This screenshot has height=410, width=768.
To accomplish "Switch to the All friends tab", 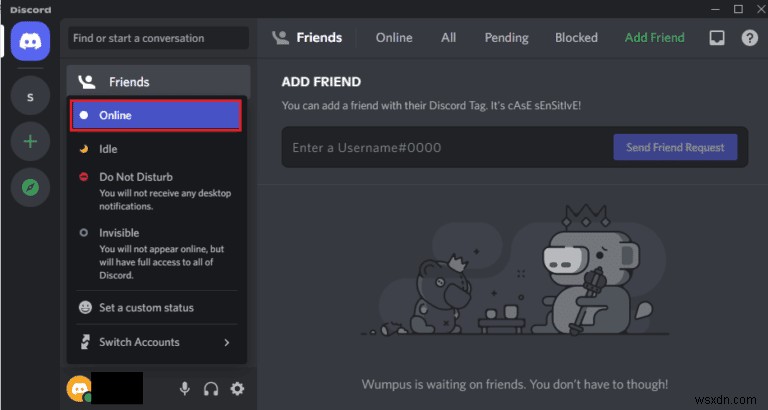I will (448, 38).
